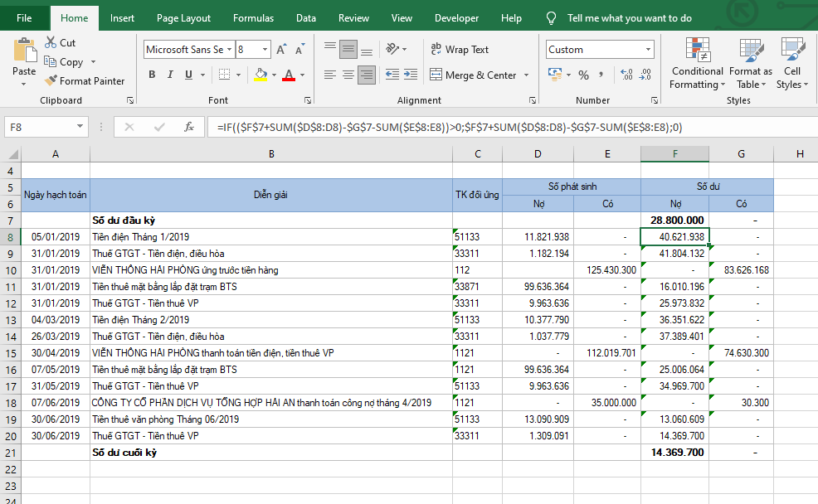Click the Cut scissors icon
818x504 pixels.
click(50, 42)
